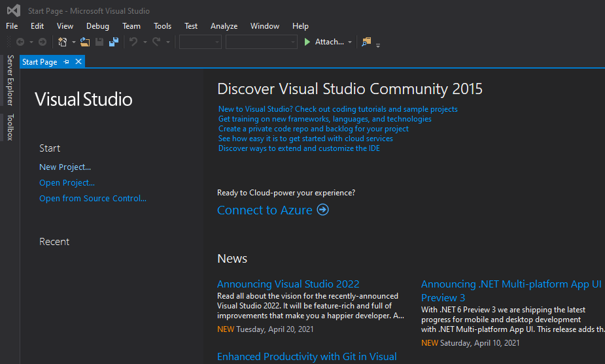This screenshot has width=605, height=364.
Task: Open the Help menu
Action: tap(300, 26)
